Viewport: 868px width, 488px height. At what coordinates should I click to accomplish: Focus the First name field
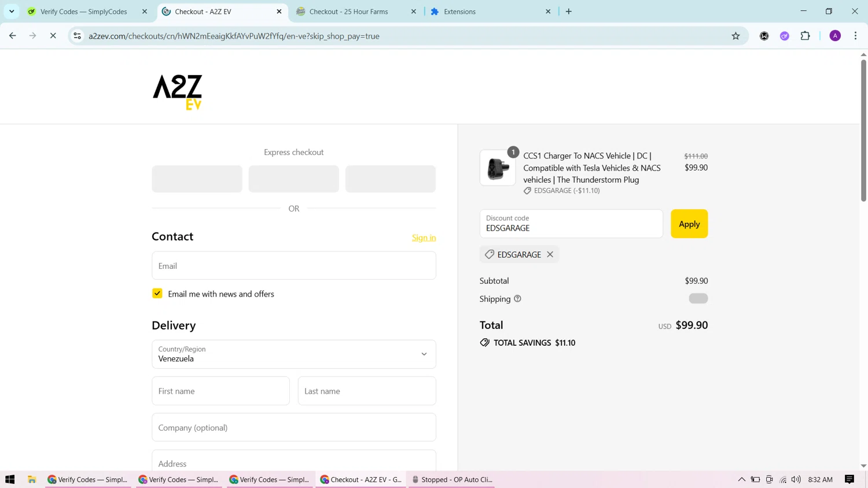pyautogui.click(x=220, y=391)
